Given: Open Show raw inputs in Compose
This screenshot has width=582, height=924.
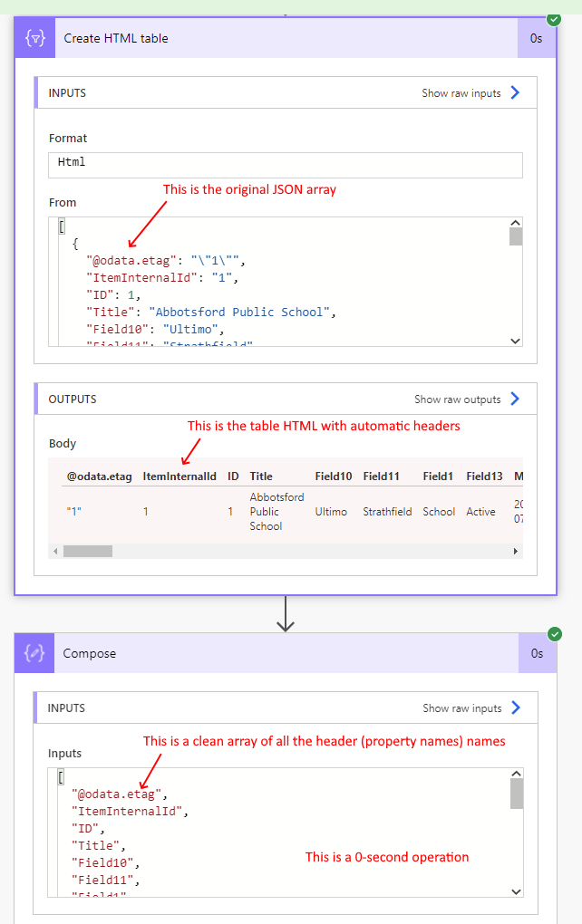Looking at the screenshot, I should (471, 707).
